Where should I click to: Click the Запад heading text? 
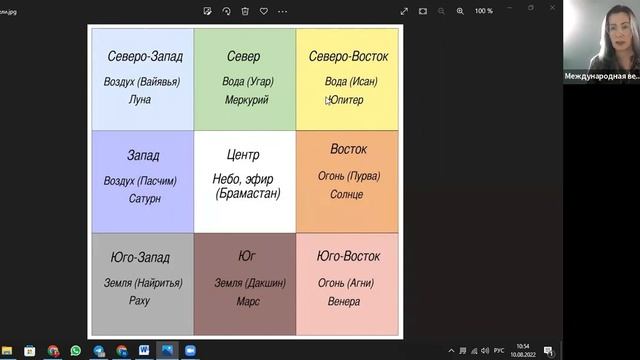tap(143, 156)
